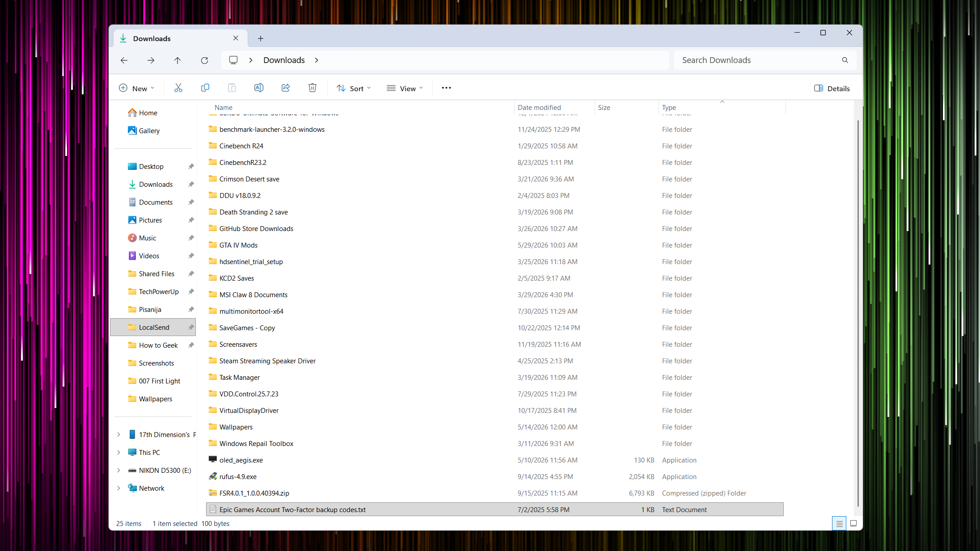Click the Rename icon in toolbar

(x=259, y=88)
